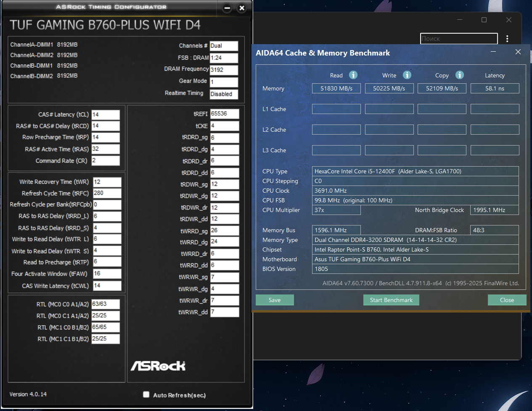Click the tRDWR_sg value field
Screen dimensions: 532x411
pyautogui.click(x=225, y=184)
